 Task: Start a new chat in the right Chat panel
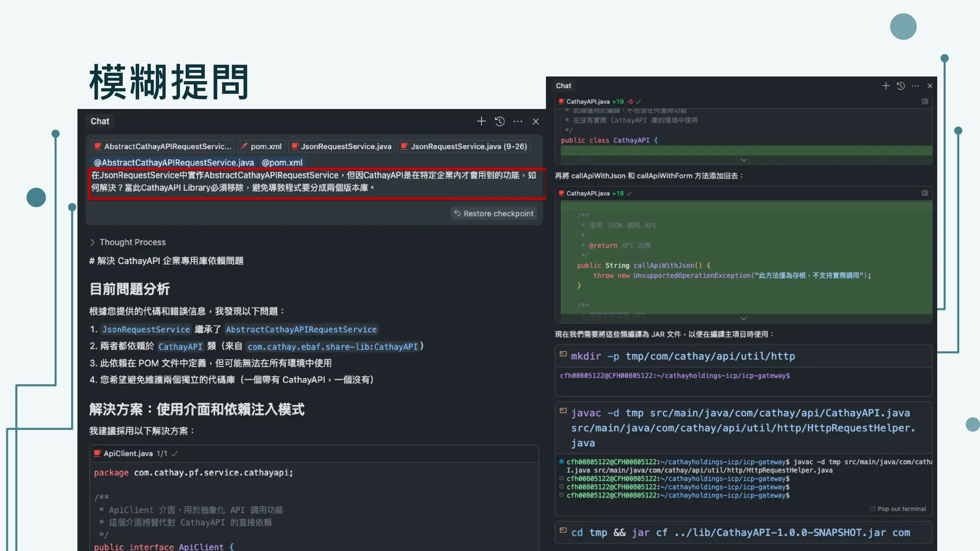click(x=886, y=86)
